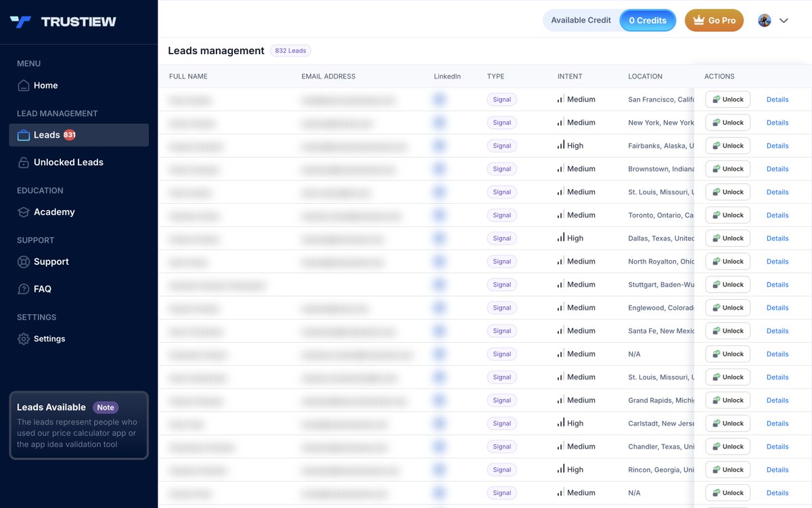Viewport: 812px width, 508px height.
Task: Click Signal tag in Grand Rapids row
Action: (502, 400)
